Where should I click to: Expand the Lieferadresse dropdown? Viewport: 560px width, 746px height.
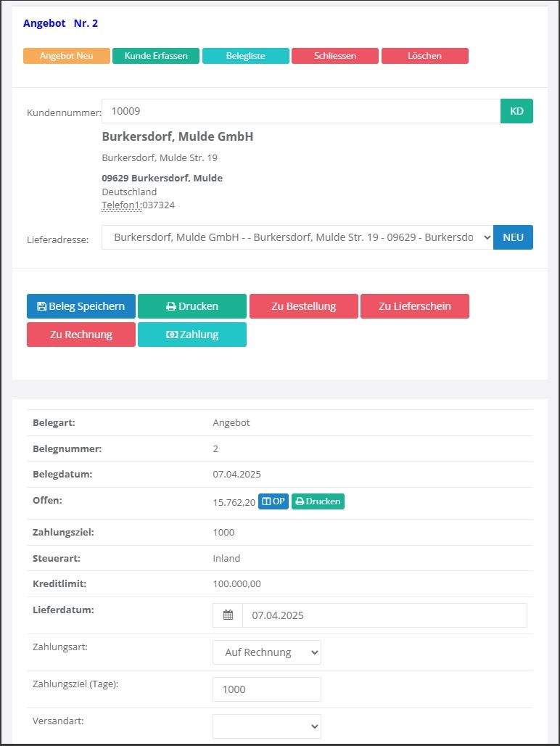[297, 237]
